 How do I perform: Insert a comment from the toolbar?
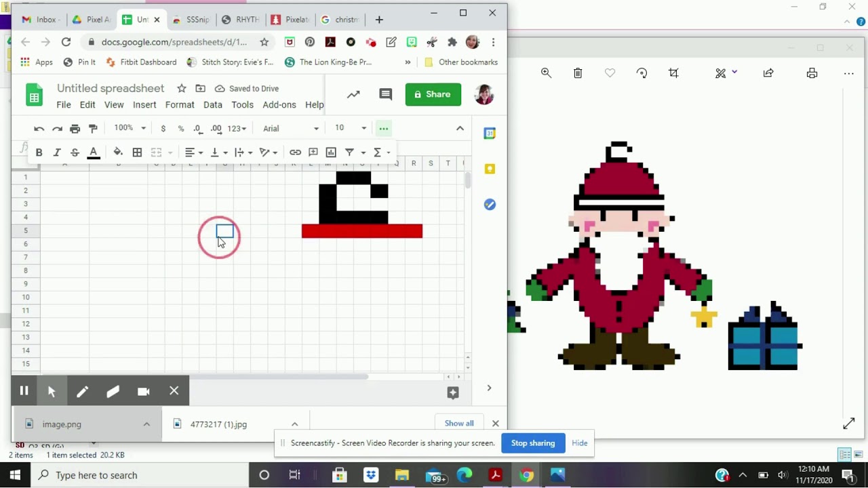313,152
